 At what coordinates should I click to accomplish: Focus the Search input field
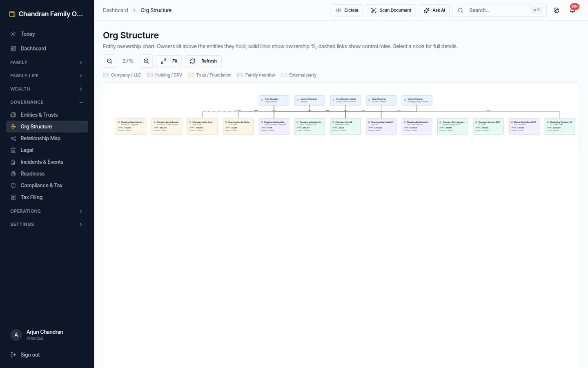coord(500,10)
